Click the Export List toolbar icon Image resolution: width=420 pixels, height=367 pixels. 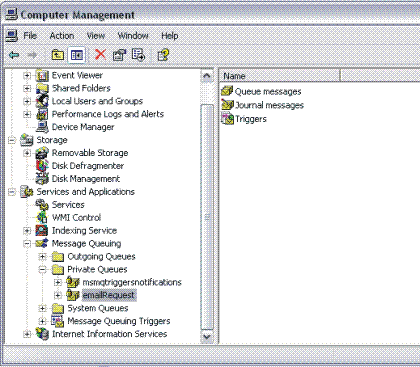pos(138,55)
